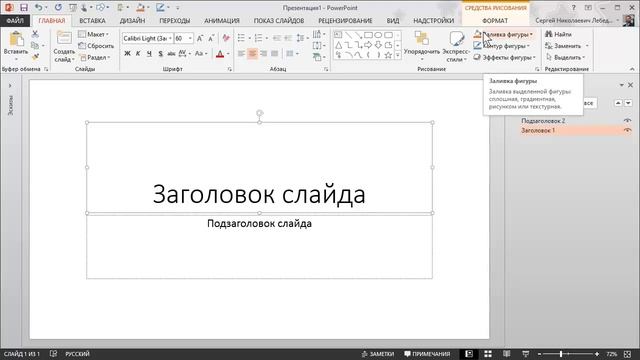Screen dimensions: 640x360
Task: Switch to the ВСТАВКА tab
Action: pos(92,20)
